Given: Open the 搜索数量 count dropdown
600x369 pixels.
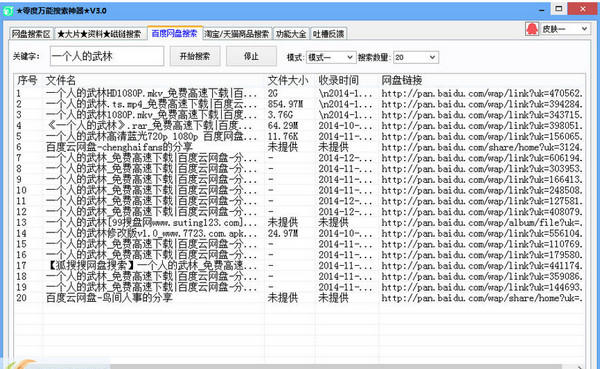Looking at the screenshot, I should coord(416,57).
